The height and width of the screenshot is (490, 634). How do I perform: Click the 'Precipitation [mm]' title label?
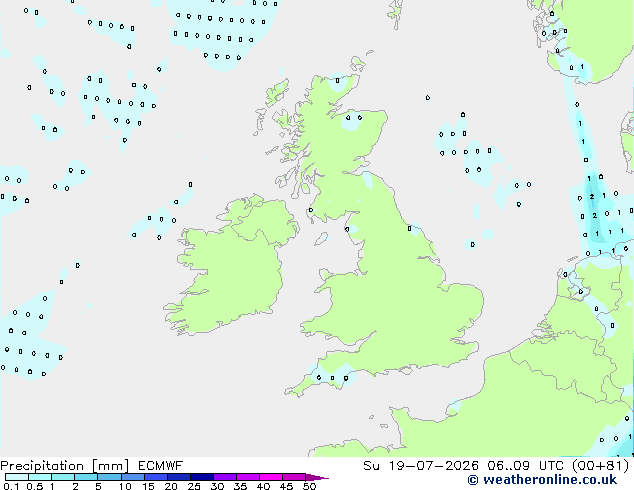pyautogui.click(x=64, y=466)
